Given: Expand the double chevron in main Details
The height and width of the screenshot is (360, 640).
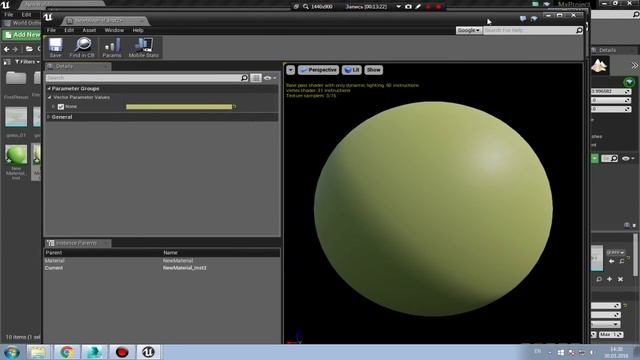Looking at the screenshot, I should tap(634, 65).
